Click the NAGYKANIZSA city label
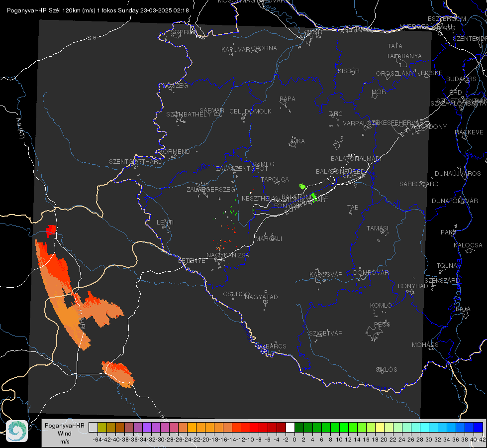This screenshot has width=487, height=448. [x=228, y=255]
